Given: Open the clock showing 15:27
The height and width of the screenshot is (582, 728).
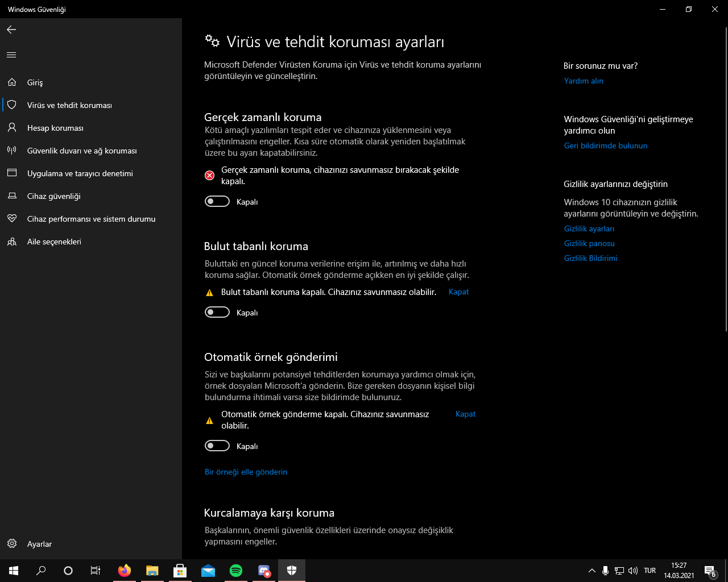Looking at the screenshot, I should pyautogui.click(x=679, y=571).
